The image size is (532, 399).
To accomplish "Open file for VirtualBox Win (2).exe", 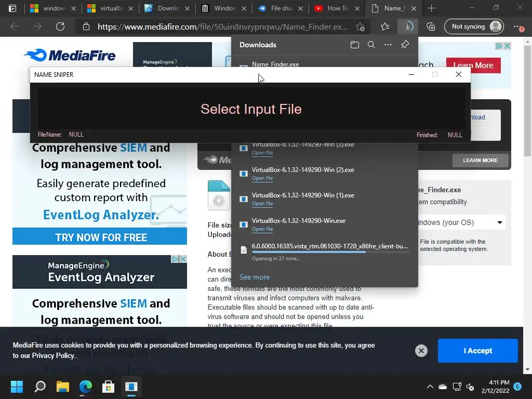I will point(262,178).
